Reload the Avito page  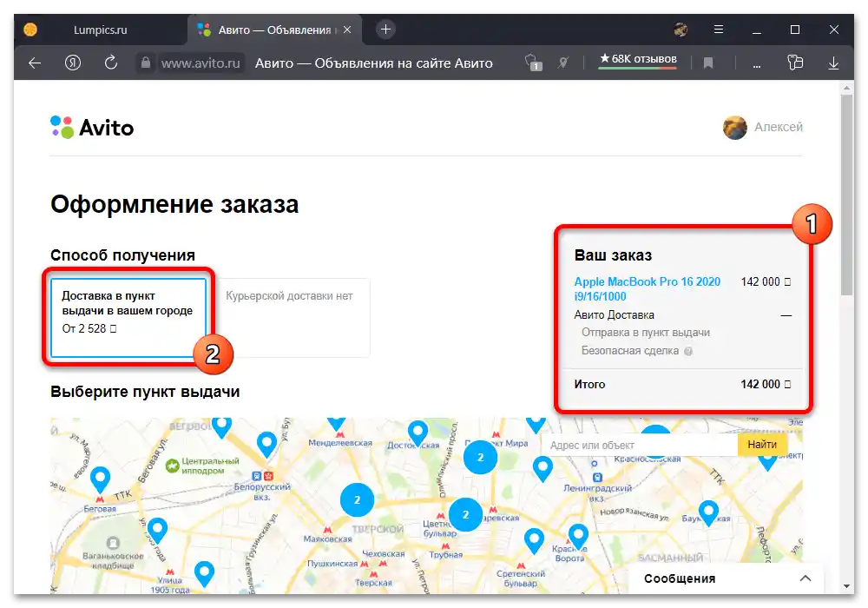coord(111,63)
